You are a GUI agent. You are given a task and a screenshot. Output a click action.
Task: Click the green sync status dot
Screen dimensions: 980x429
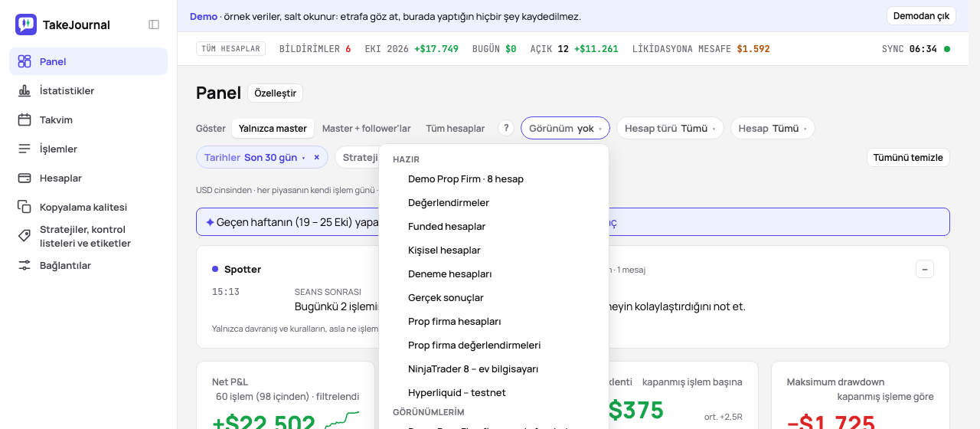coord(947,49)
